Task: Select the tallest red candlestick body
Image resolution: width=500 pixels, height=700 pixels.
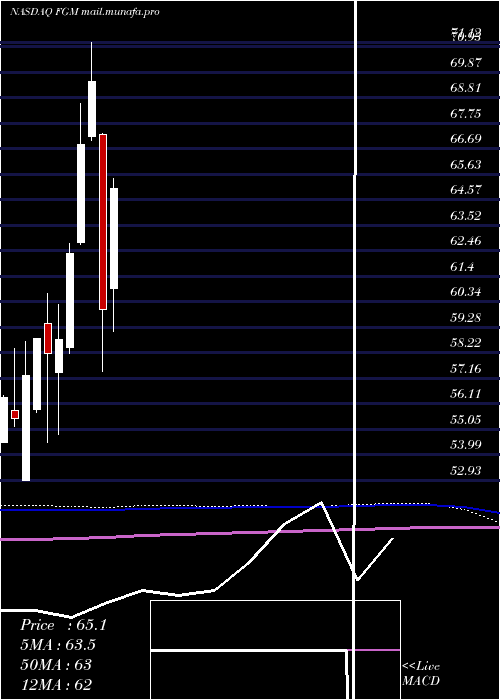Action: click(103, 221)
